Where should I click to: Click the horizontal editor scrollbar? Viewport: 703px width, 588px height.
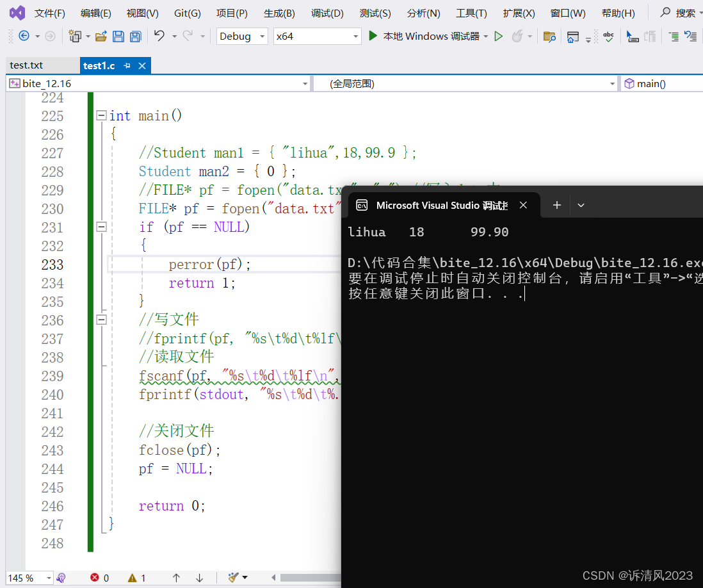(311, 578)
